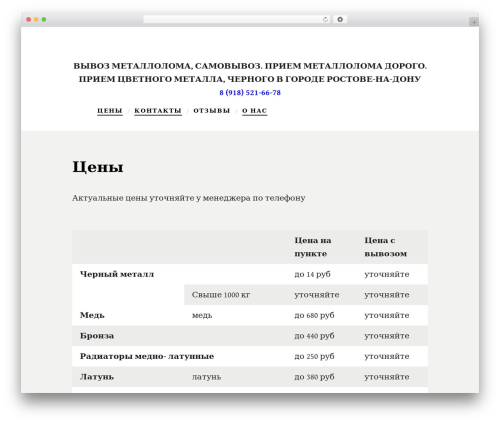This screenshot has height=423, width=500.
Task: Click the до 250 руб price cell
Action: click(x=314, y=356)
